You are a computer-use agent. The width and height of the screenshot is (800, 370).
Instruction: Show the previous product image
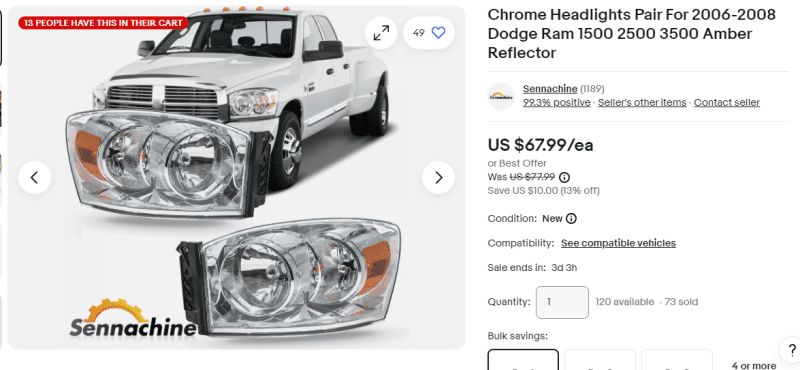[35, 178]
